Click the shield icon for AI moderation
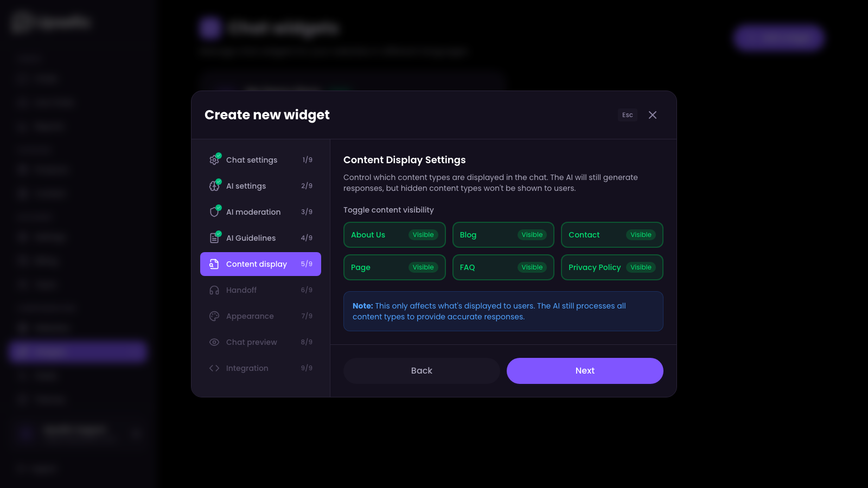 pyautogui.click(x=215, y=212)
